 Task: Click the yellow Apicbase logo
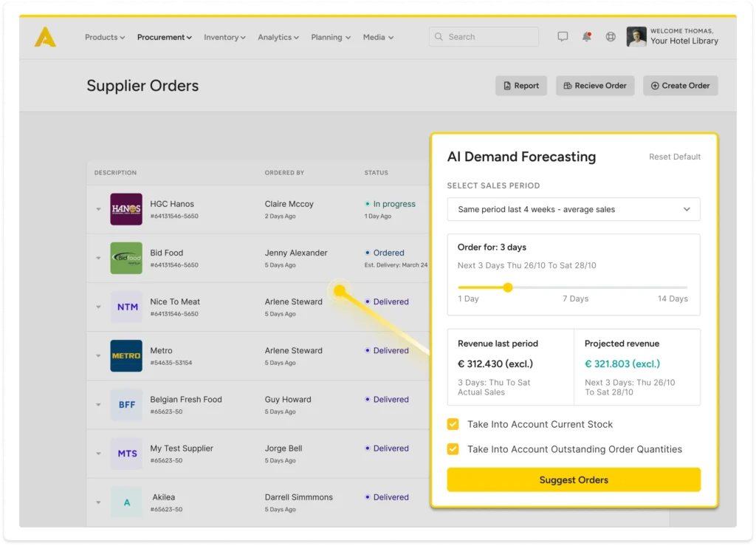[x=45, y=36]
